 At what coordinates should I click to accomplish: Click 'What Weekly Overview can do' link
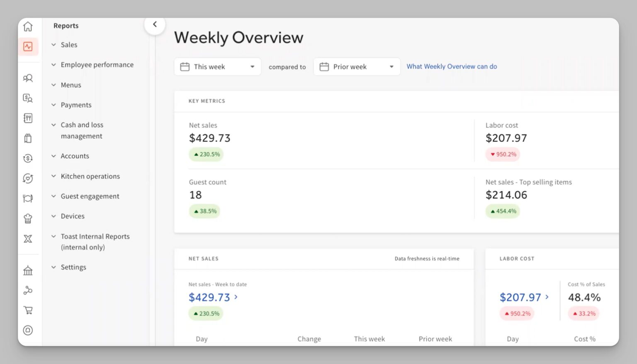(x=451, y=66)
